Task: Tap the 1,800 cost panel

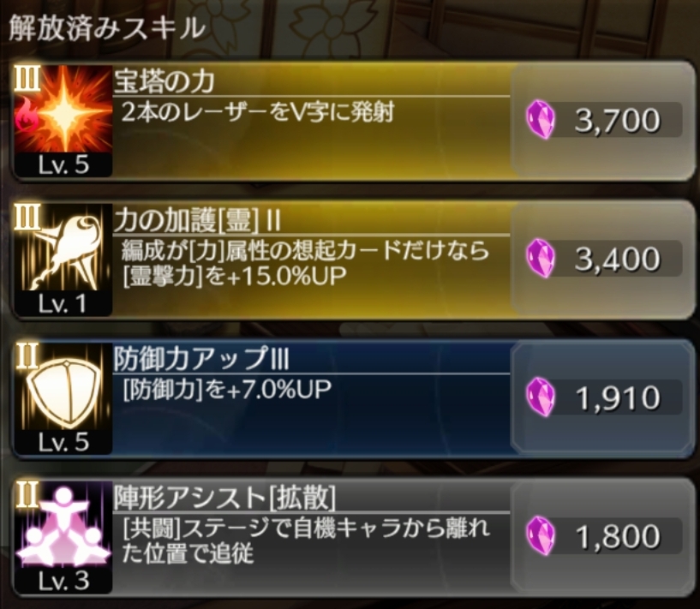Action: (x=602, y=537)
